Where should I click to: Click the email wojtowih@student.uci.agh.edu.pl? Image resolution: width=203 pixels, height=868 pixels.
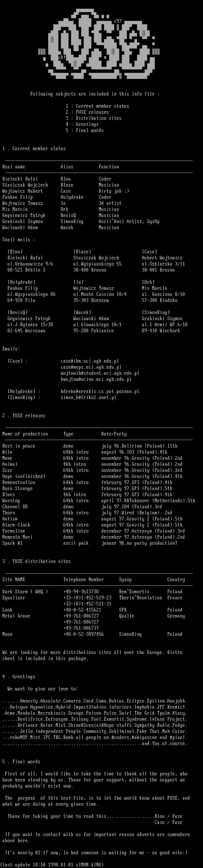click(x=100, y=373)
